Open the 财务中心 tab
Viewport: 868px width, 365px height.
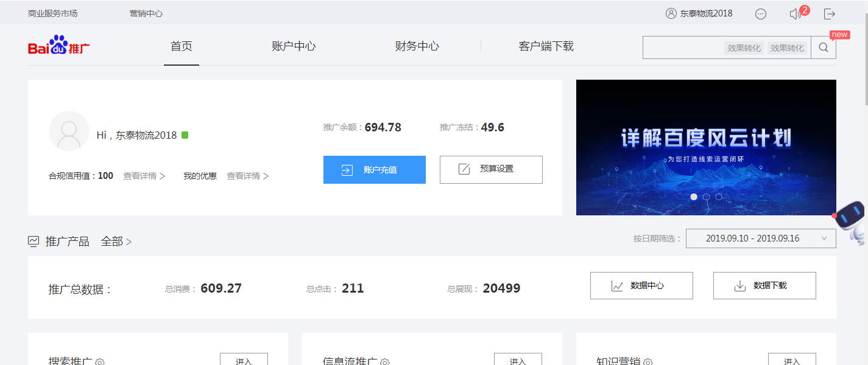[417, 46]
